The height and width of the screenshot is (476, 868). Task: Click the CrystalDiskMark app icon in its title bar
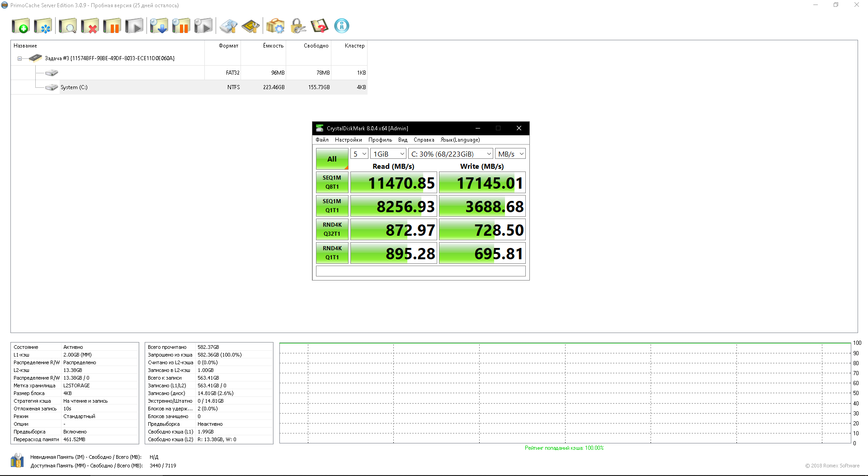[320, 128]
